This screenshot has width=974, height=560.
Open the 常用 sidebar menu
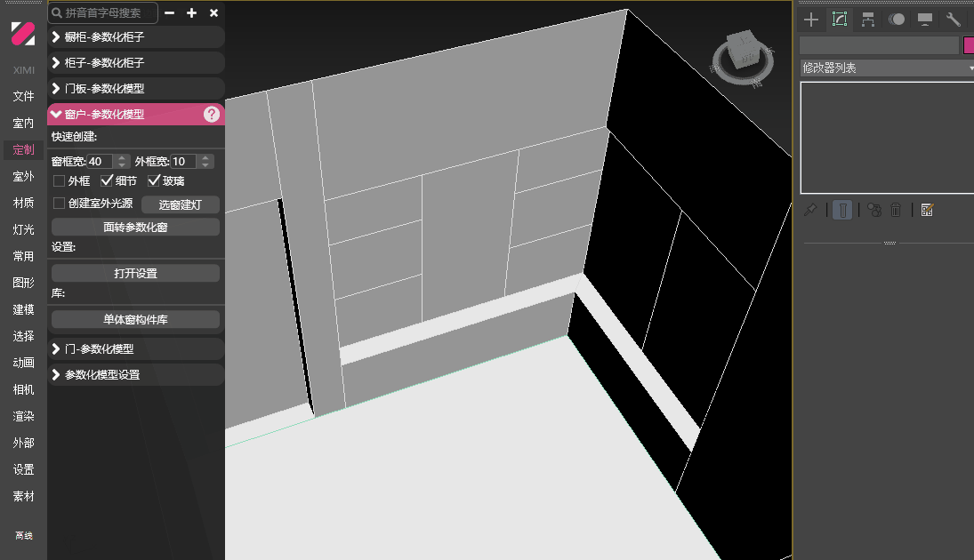click(24, 256)
